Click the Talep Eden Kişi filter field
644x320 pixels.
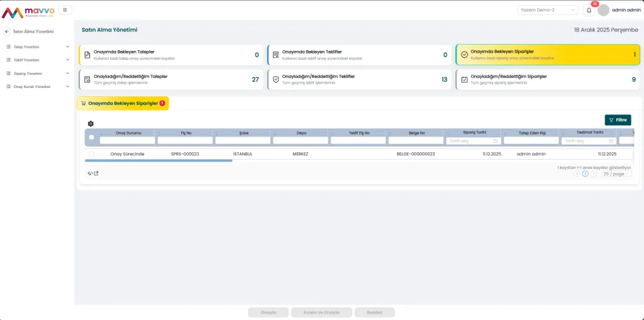coord(531,140)
